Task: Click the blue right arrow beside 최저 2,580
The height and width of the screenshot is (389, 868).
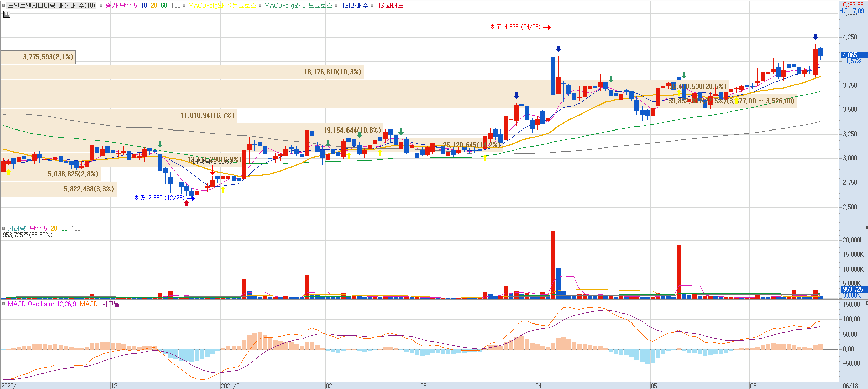Action: coord(191,198)
